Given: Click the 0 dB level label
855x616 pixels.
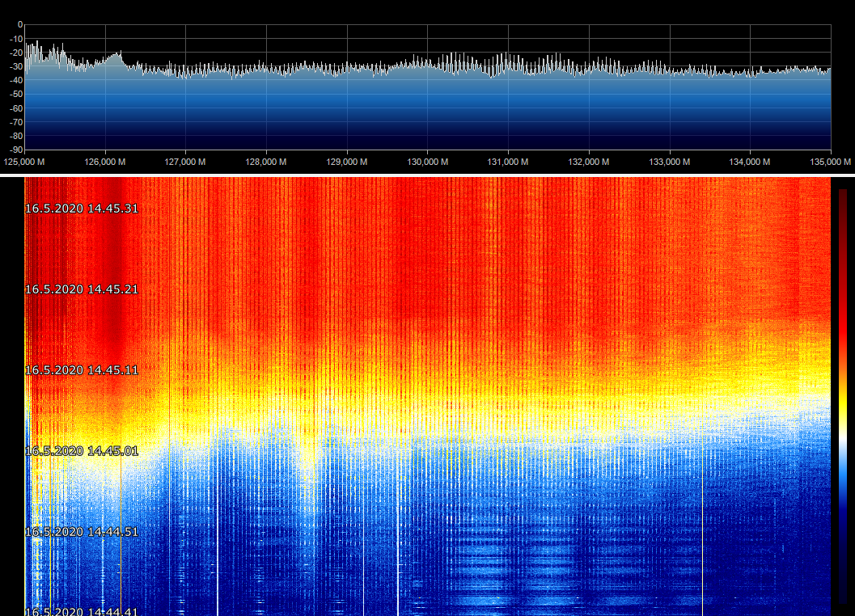Looking at the screenshot, I should click(19, 25).
